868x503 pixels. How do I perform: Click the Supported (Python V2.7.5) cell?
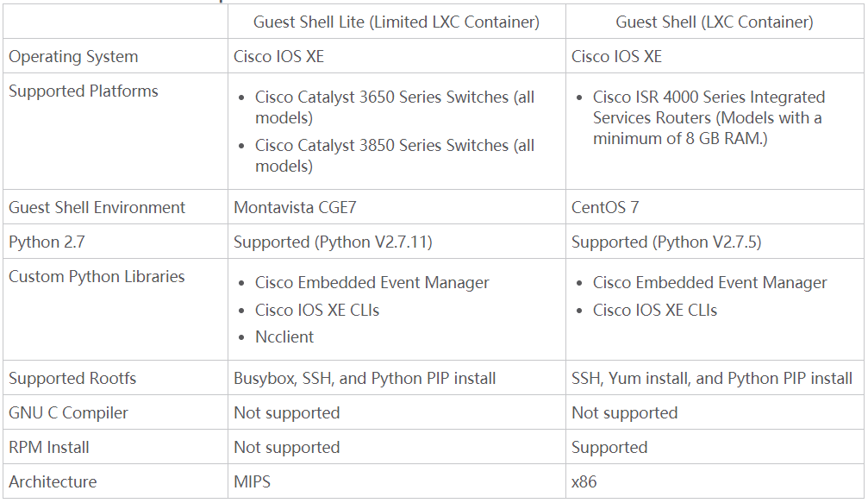tap(666, 242)
